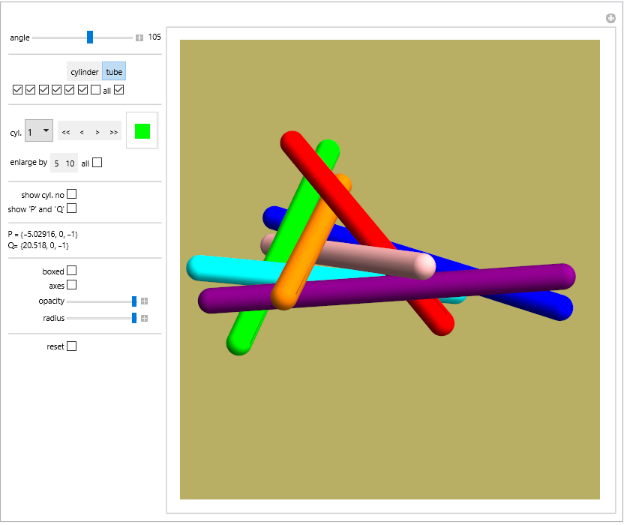
Task: Check the 'reset' checkbox
Action: [71, 347]
